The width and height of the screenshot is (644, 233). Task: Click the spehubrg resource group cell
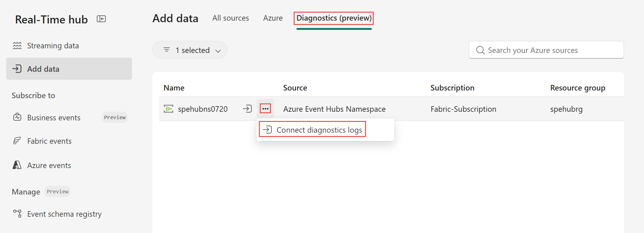tap(566, 109)
